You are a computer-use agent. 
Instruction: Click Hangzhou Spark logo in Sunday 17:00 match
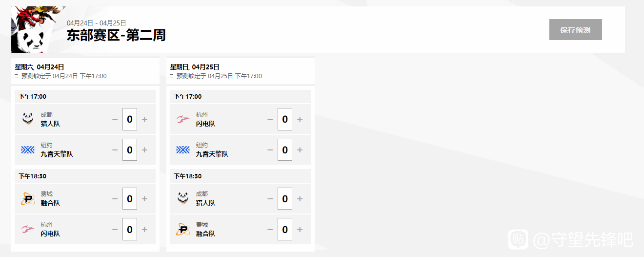pos(183,119)
